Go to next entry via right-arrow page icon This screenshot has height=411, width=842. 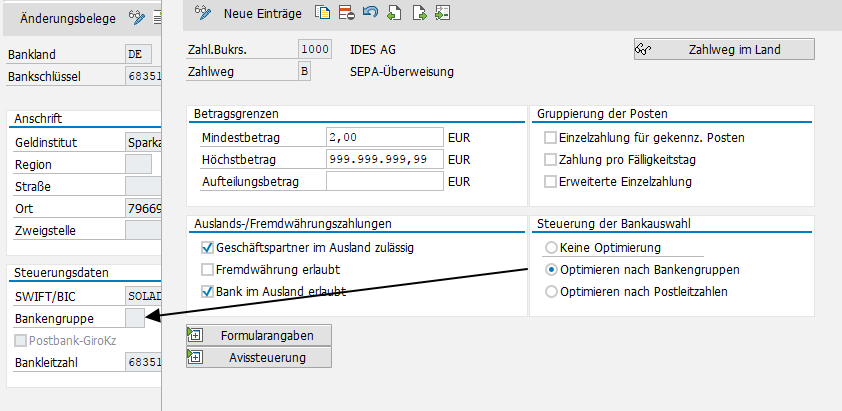point(419,13)
